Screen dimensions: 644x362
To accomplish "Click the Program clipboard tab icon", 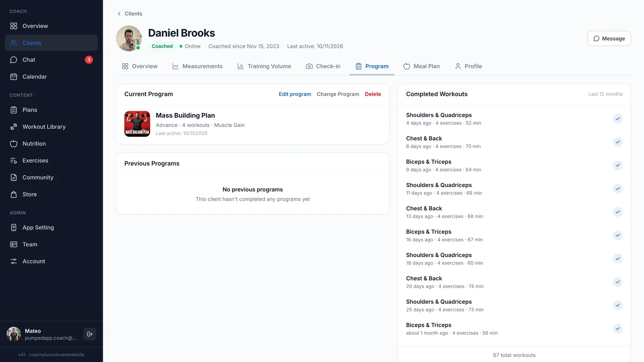I will click(x=359, y=66).
